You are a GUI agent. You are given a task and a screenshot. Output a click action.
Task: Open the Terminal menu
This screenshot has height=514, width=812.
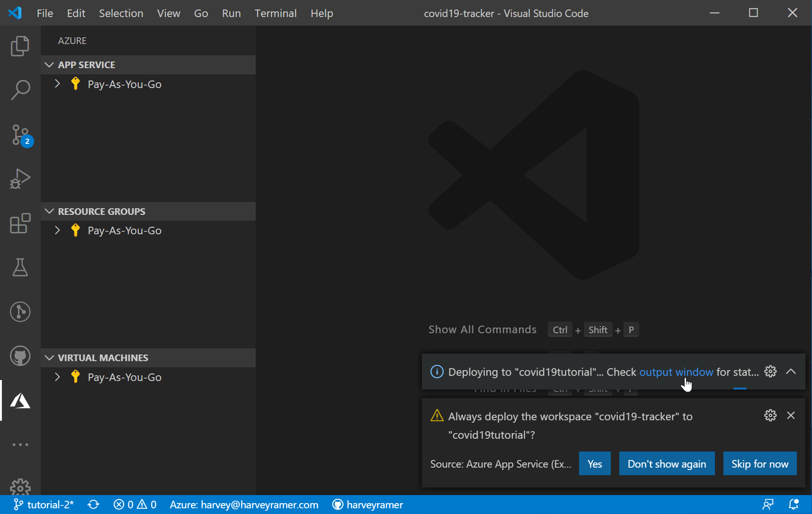[x=276, y=13]
